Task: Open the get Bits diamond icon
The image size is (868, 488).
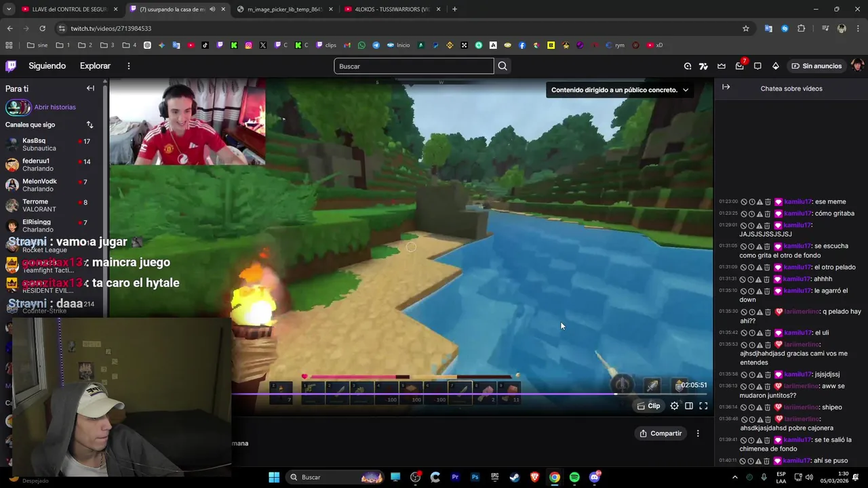Action: pos(776,66)
